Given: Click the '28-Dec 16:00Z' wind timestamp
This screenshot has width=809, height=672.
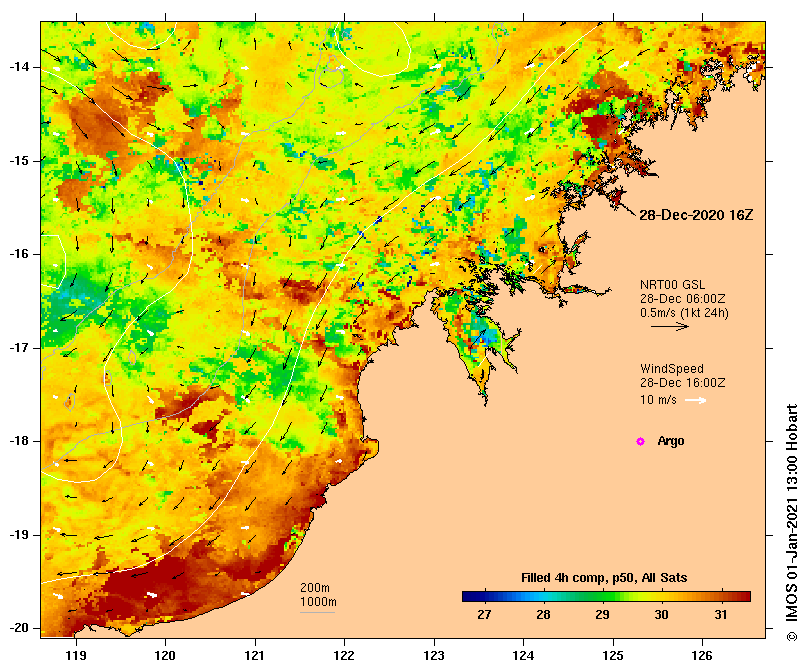Looking at the screenshot, I should (x=683, y=383).
